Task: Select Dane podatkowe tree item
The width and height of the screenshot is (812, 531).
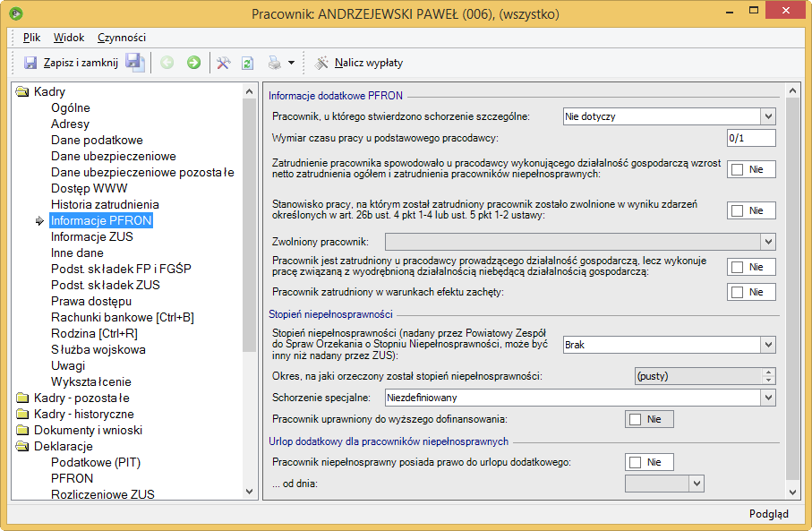Action: (97, 140)
